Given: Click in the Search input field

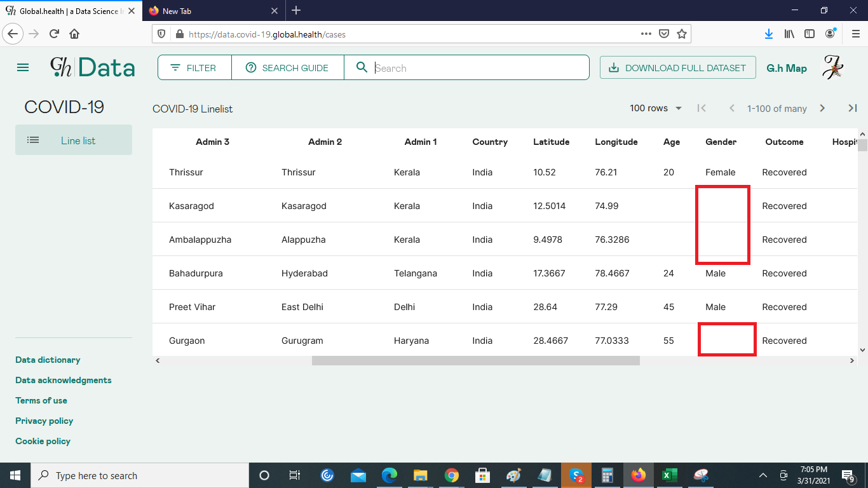Looking at the screenshot, I should click(x=477, y=68).
